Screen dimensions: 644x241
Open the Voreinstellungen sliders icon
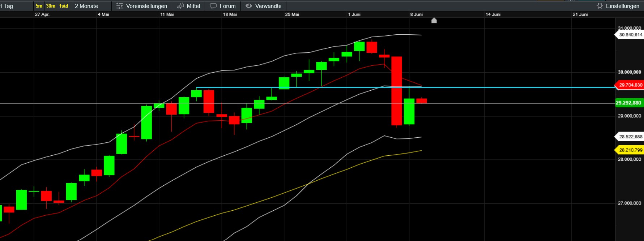coord(120,6)
